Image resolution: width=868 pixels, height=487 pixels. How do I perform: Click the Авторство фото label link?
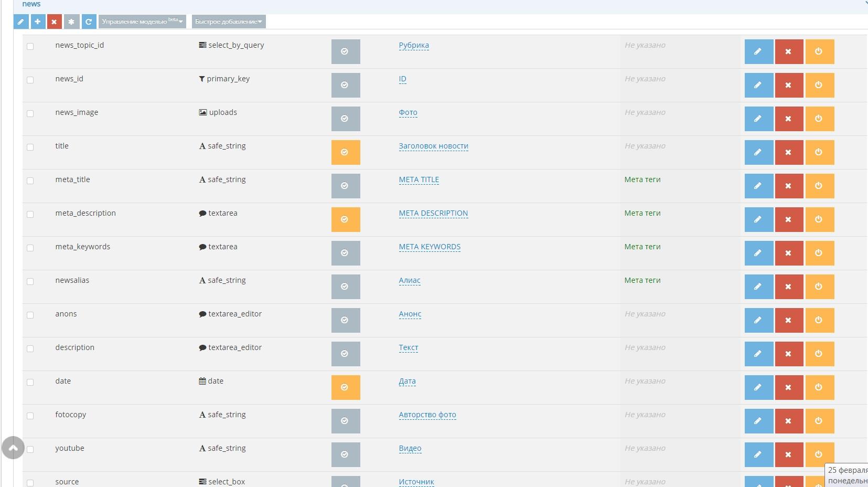coord(427,415)
